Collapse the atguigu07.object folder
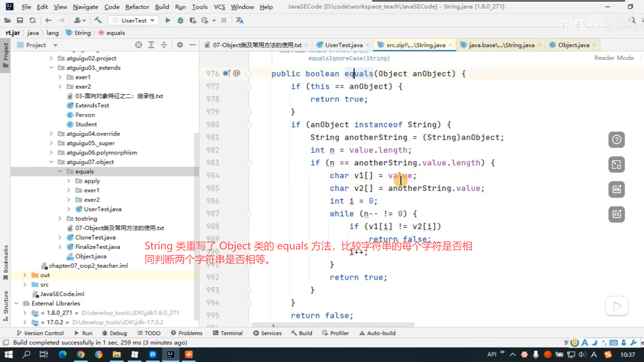 coord(51,162)
